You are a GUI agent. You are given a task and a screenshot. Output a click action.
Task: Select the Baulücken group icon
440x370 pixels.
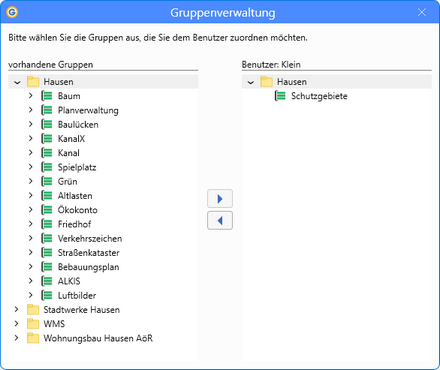(x=47, y=124)
